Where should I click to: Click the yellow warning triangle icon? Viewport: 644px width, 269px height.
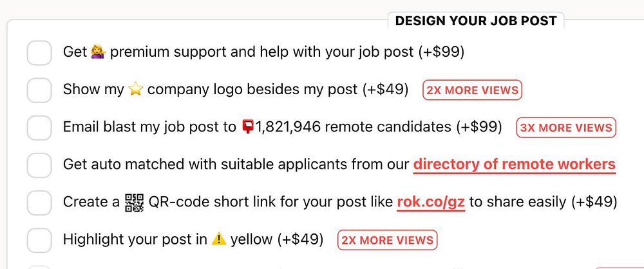(x=218, y=239)
